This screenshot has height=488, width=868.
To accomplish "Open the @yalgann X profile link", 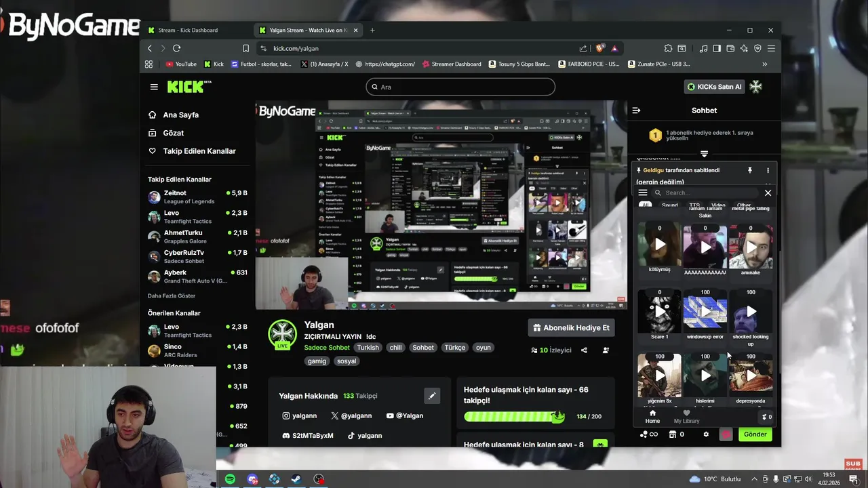I will 351,415.
